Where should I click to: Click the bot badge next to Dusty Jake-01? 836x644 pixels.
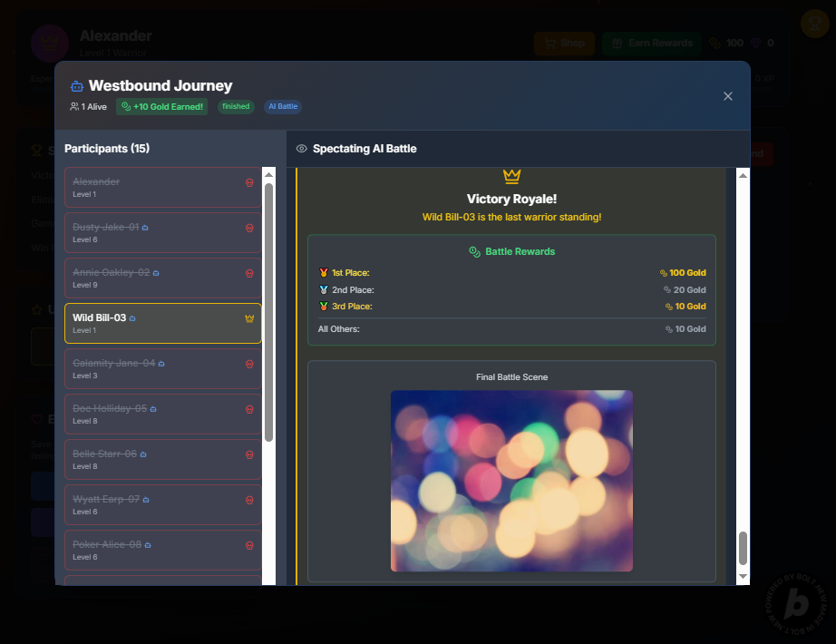(x=145, y=228)
